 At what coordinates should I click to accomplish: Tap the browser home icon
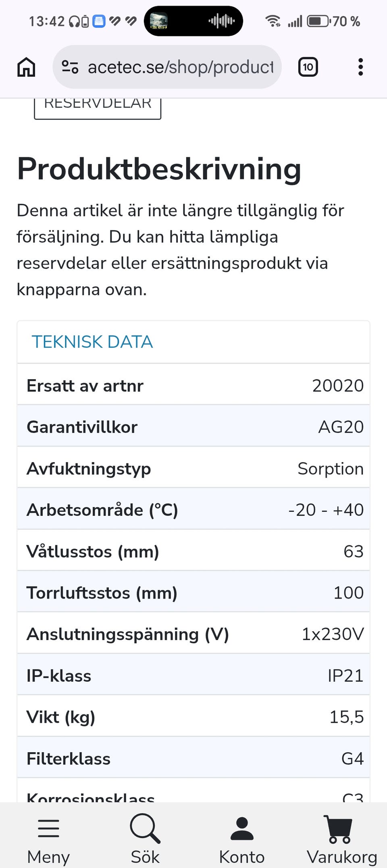coord(26,67)
